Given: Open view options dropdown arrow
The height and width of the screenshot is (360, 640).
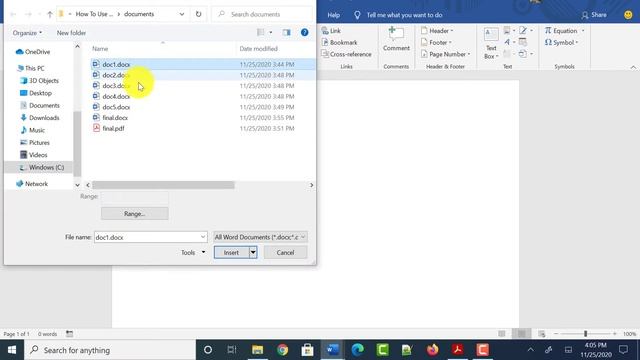Looking at the screenshot, I should click(x=271, y=33).
